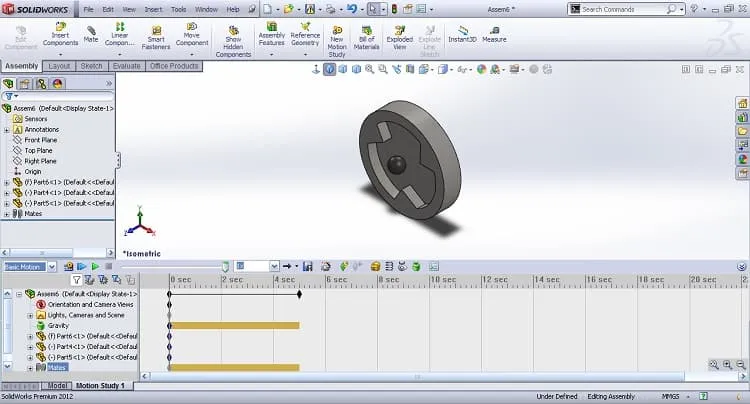Screen dimensions: 750x404
Task: Switch to the Evaluate tab
Action: (126, 66)
